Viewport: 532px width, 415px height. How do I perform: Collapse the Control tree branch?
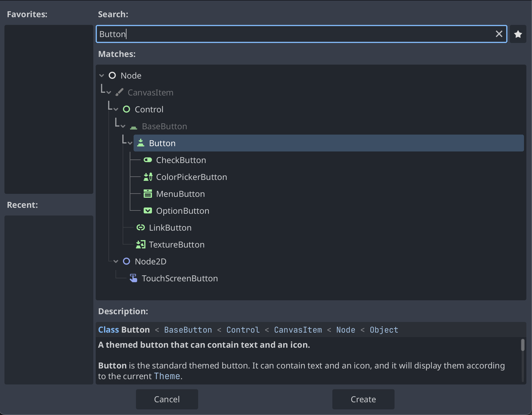pos(116,109)
